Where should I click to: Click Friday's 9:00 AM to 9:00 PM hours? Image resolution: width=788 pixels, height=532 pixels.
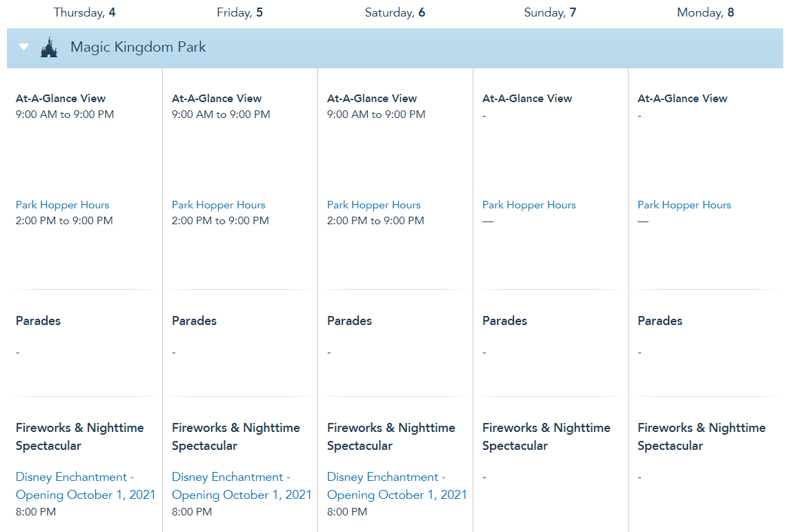point(221,115)
